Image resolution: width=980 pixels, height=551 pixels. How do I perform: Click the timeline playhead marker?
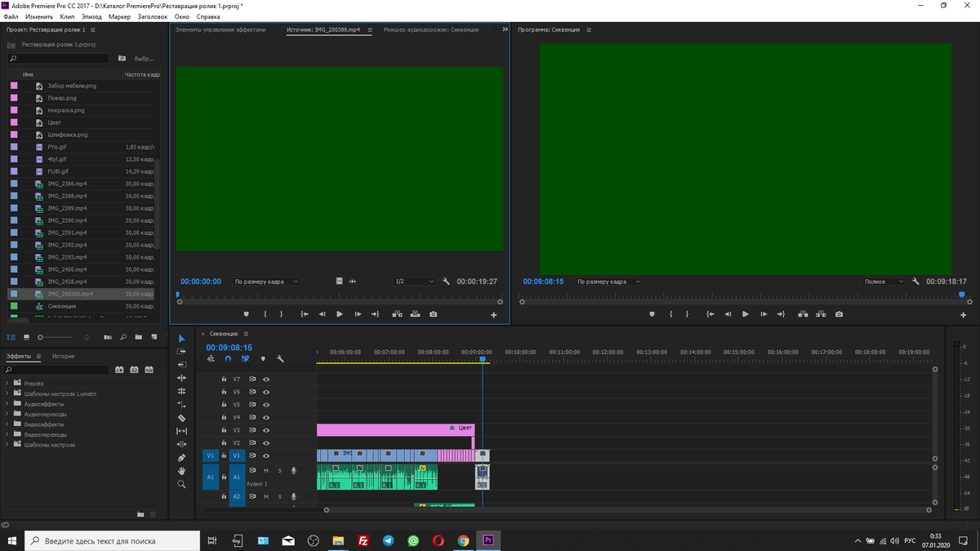483,359
